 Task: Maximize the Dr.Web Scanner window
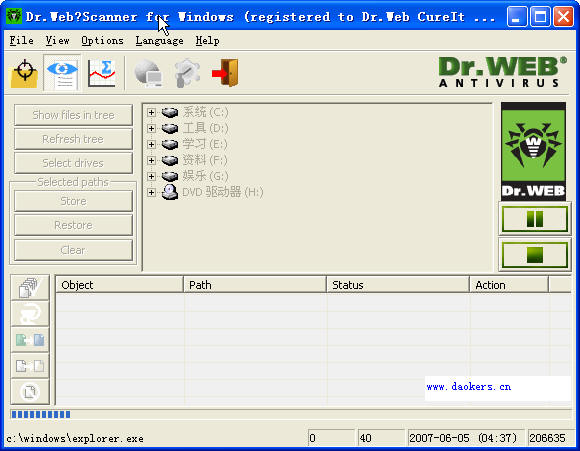pyautogui.click(x=540, y=16)
